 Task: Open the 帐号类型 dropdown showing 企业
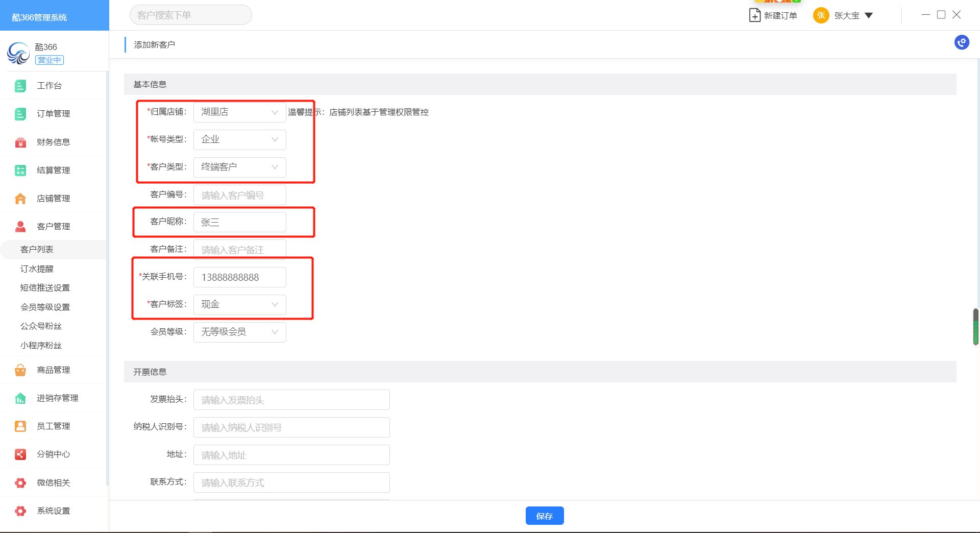239,140
